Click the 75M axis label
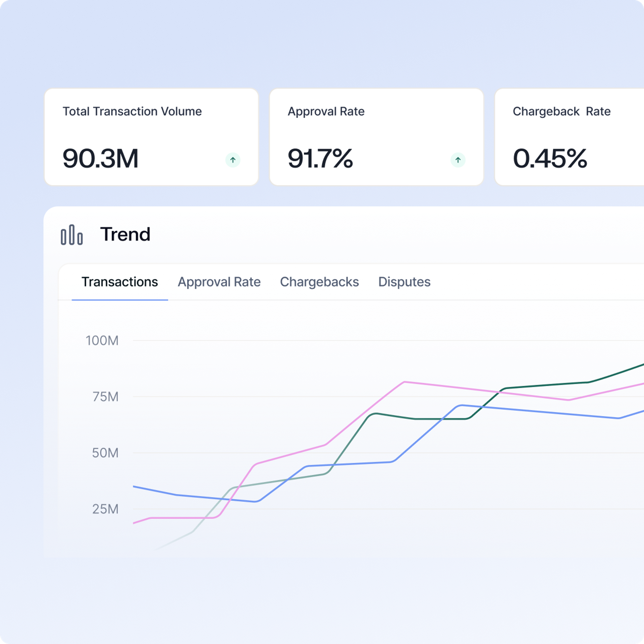The width and height of the screenshot is (644, 644). [105, 397]
